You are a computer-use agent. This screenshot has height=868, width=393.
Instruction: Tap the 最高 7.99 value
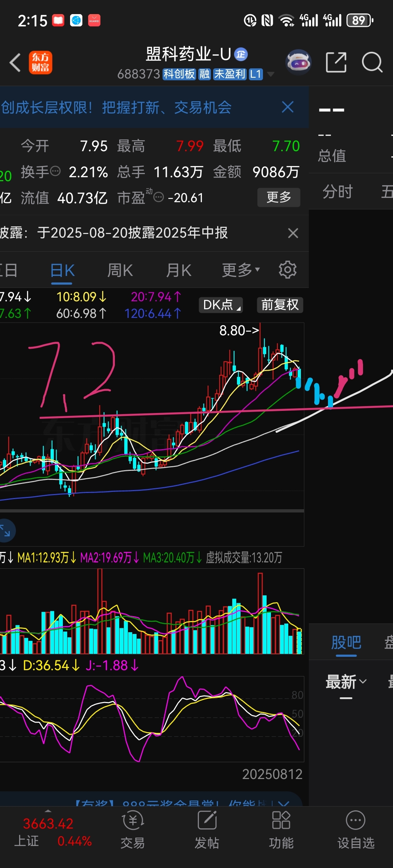tap(190, 146)
